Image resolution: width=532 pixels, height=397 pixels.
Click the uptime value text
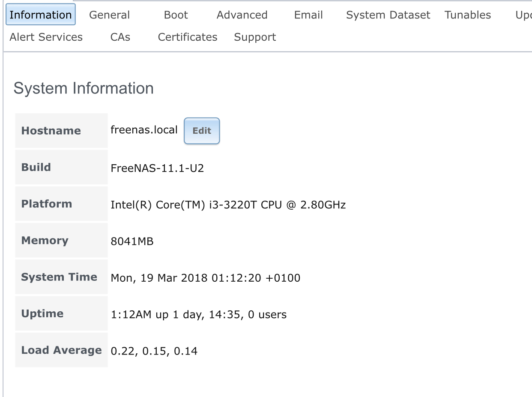pyautogui.click(x=199, y=315)
